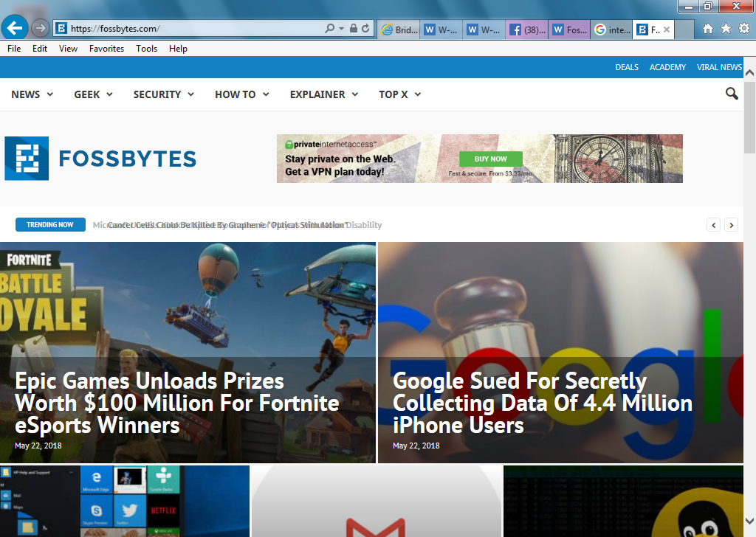Switch to the Word Fos... tab
The image size is (756, 537).
(x=569, y=30)
